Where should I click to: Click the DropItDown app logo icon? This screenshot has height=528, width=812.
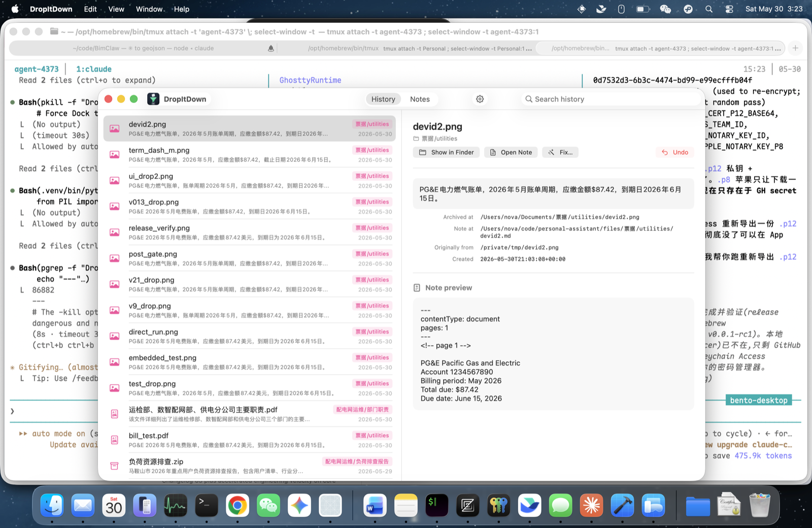[x=153, y=99]
